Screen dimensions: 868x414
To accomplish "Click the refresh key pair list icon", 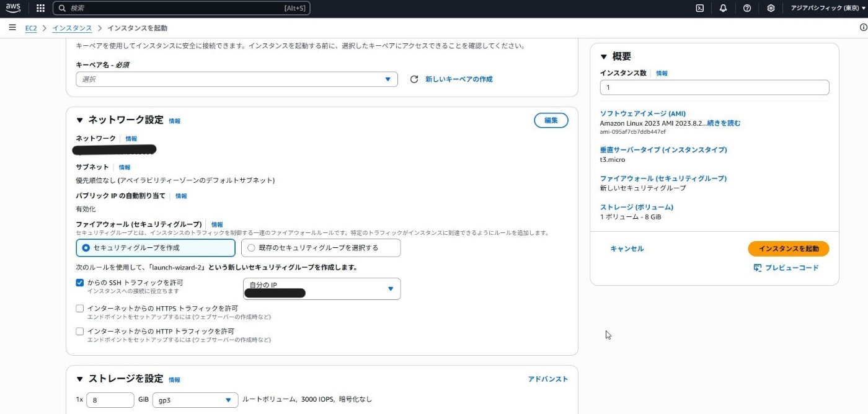I will [414, 79].
